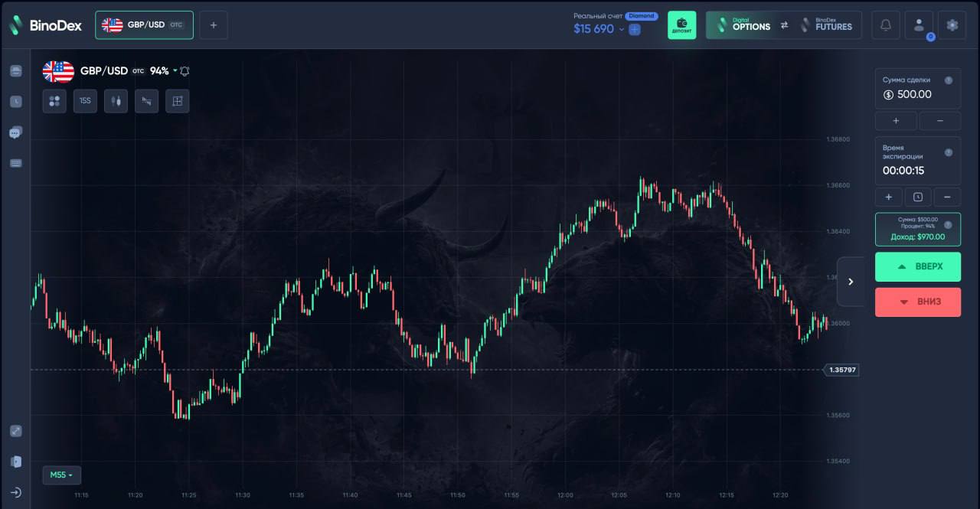Click the BinoDex logo
980x509 pixels.
point(45,25)
